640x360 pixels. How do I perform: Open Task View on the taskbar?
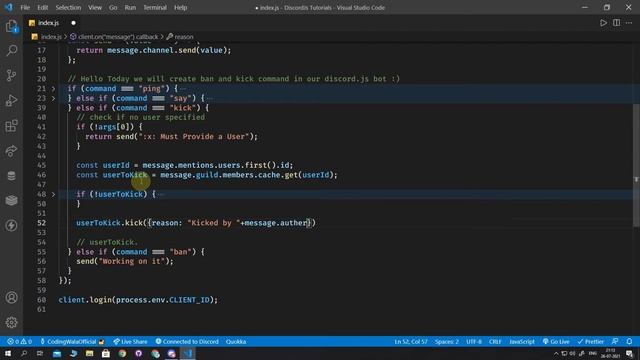pyautogui.click(x=40, y=353)
